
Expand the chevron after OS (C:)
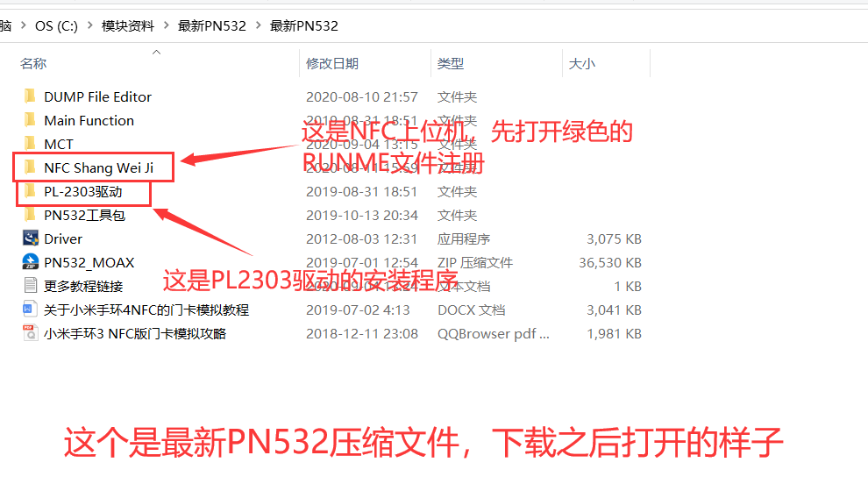point(89,25)
